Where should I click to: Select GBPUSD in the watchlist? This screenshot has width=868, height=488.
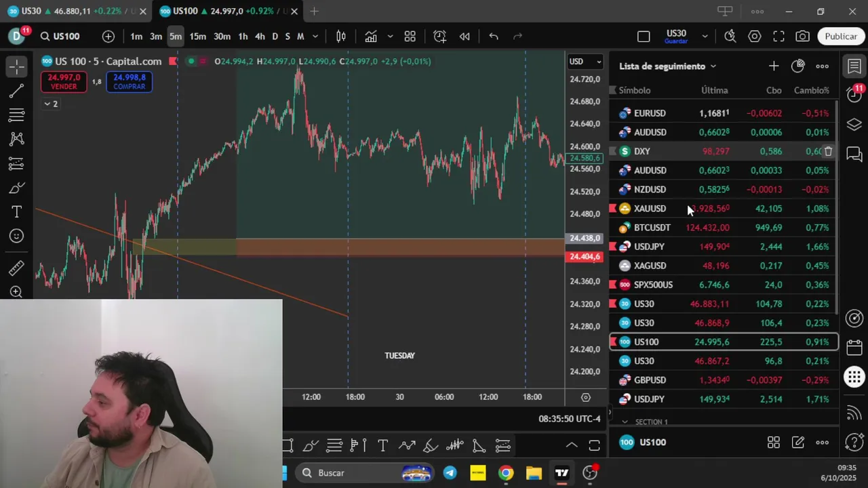point(724,380)
